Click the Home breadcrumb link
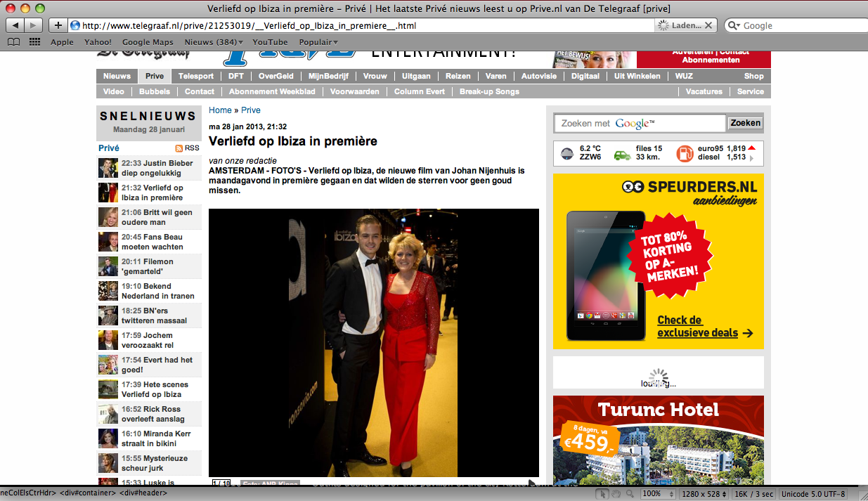Viewport: 868px width, 501px height. point(220,110)
